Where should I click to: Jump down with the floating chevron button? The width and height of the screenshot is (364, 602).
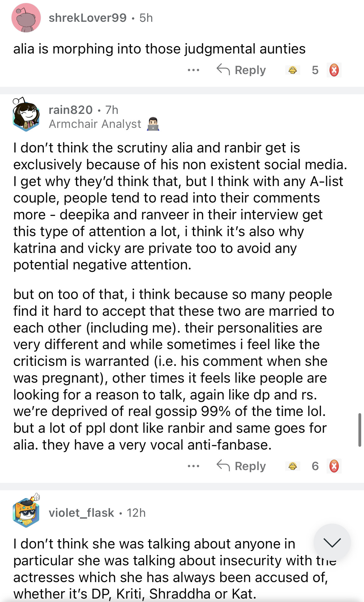(x=332, y=542)
